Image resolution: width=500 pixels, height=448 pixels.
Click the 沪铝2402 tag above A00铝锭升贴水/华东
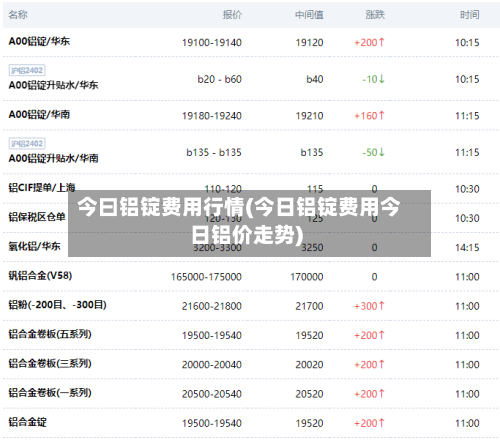(27, 70)
